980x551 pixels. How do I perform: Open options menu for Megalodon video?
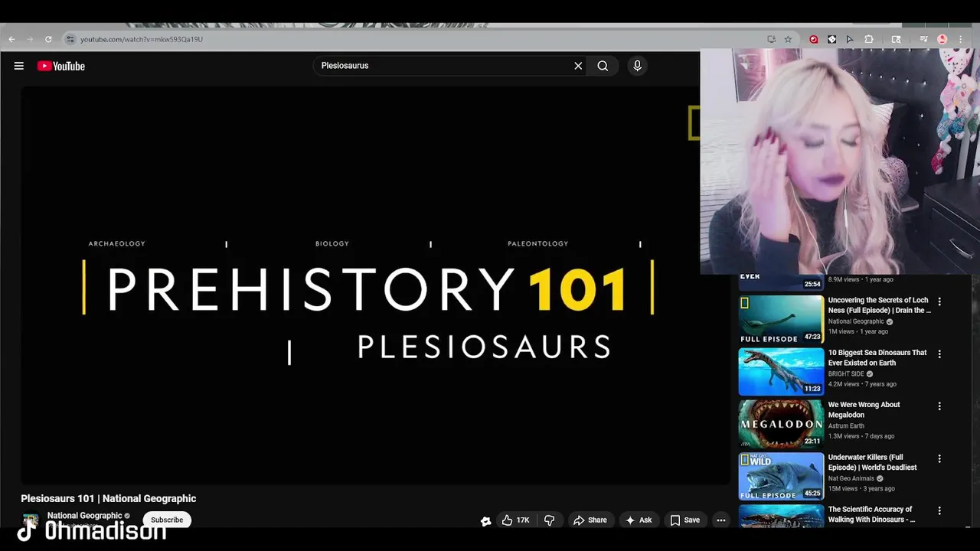click(939, 406)
